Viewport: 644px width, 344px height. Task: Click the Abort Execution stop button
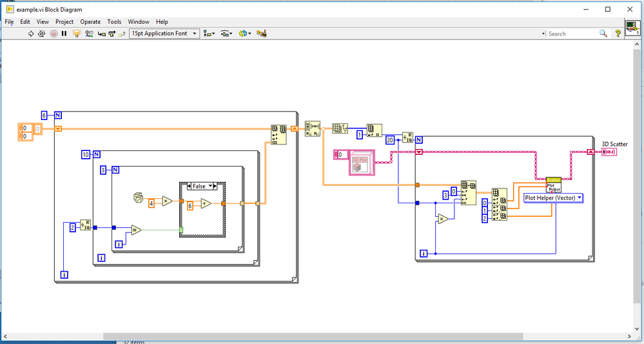54,34
